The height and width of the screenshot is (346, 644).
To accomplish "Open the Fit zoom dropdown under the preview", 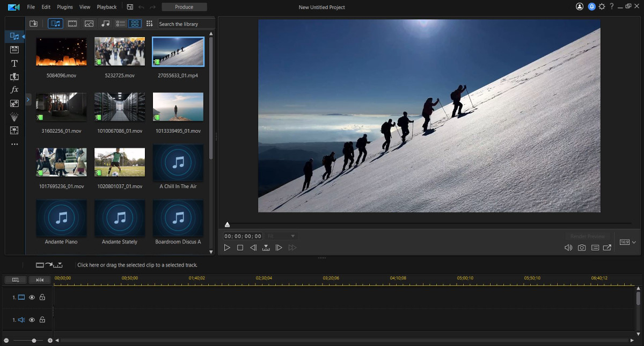I will 281,235.
